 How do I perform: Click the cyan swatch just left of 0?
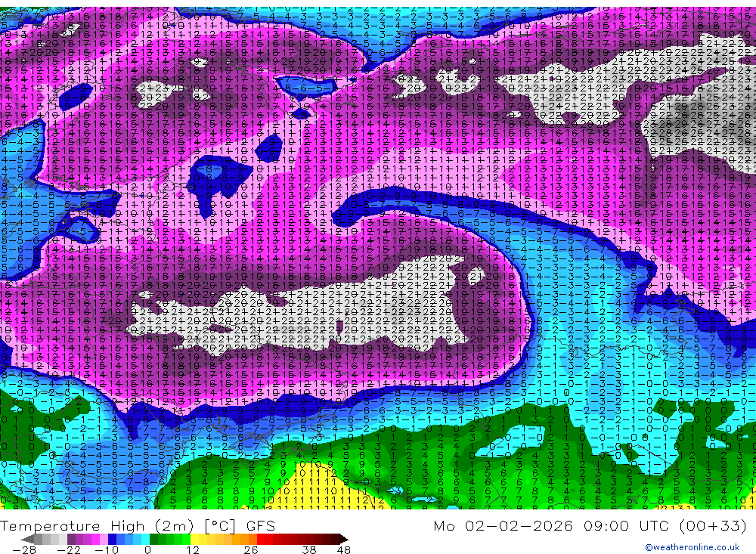point(145,540)
